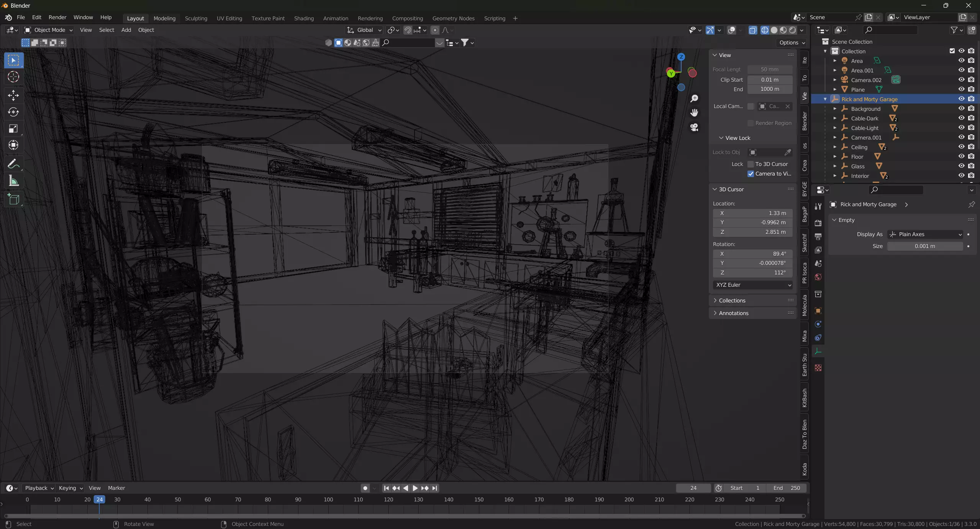Click the current frame field showing 24
Viewport: 980px width, 529px height.
click(693, 488)
